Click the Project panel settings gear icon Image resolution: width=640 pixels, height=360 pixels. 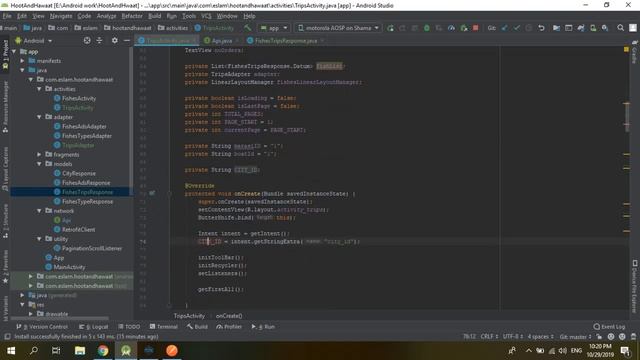[115, 40]
